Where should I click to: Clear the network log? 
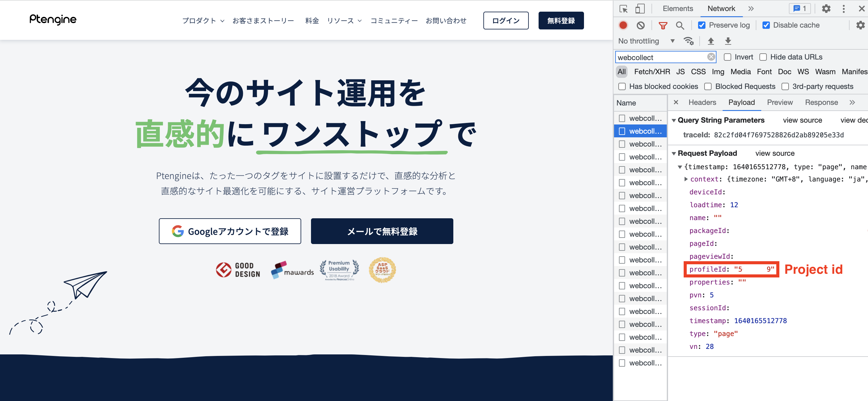tap(640, 25)
